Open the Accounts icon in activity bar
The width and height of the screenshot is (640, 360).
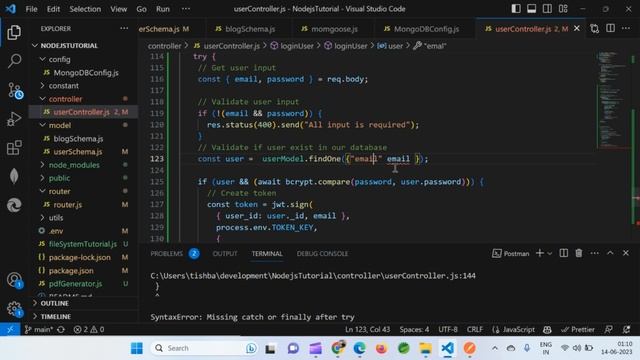point(15,280)
